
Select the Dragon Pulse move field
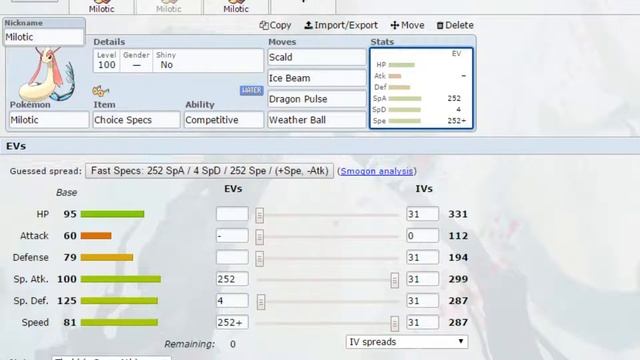tap(317, 99)
